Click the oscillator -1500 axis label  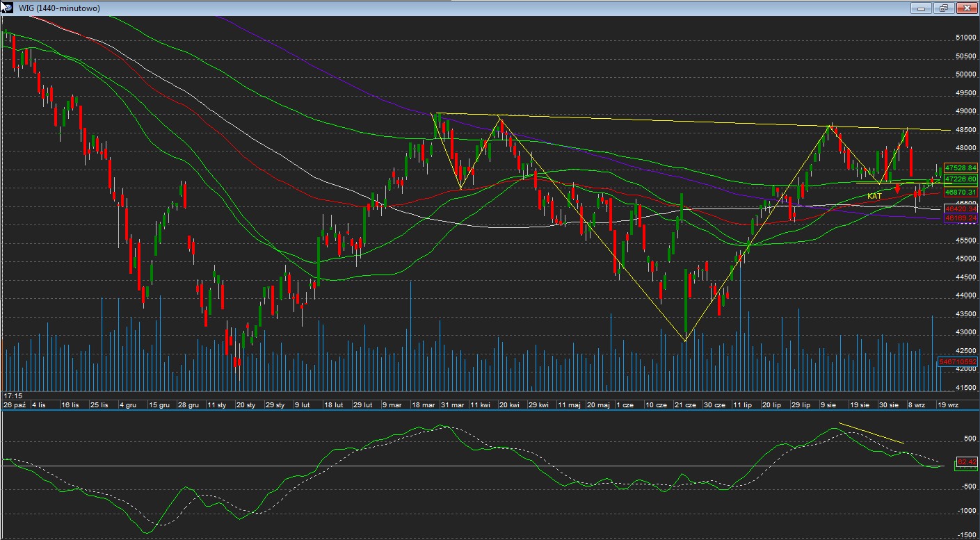[x=967, y=535]
